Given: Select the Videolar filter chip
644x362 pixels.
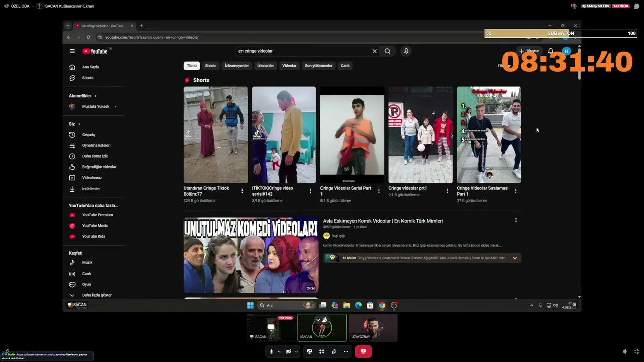Looking at the screenshot, I should coord(289,66).
